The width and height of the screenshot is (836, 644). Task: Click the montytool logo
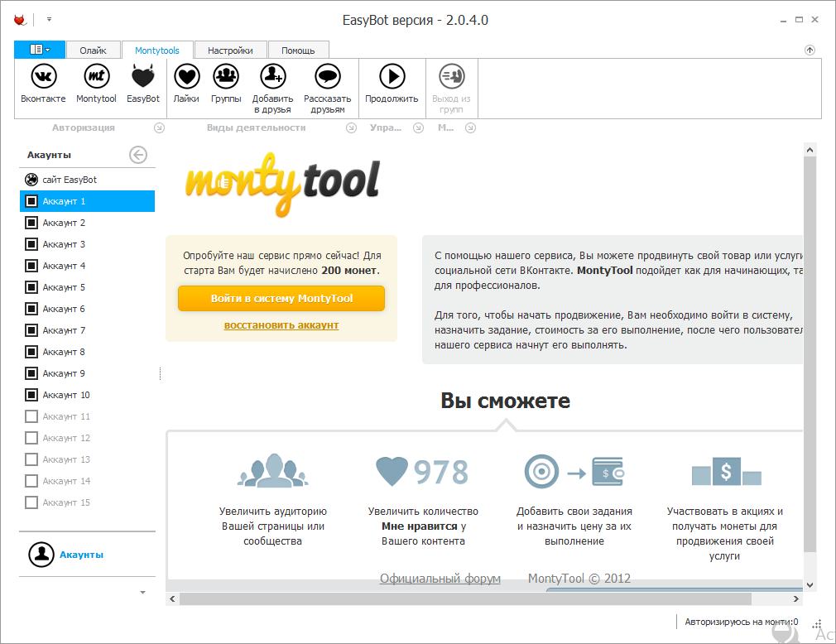coord(282,184)
